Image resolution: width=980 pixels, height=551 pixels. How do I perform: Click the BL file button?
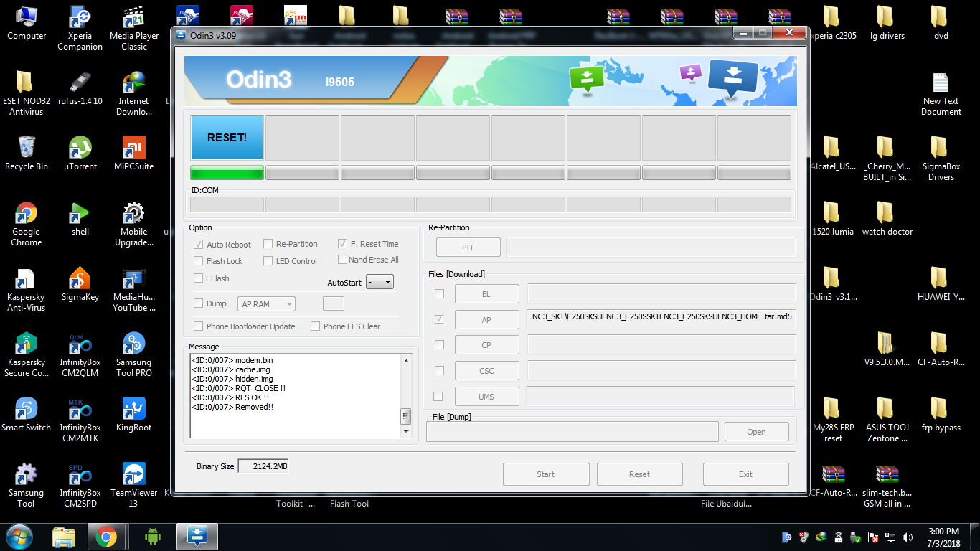486,294
